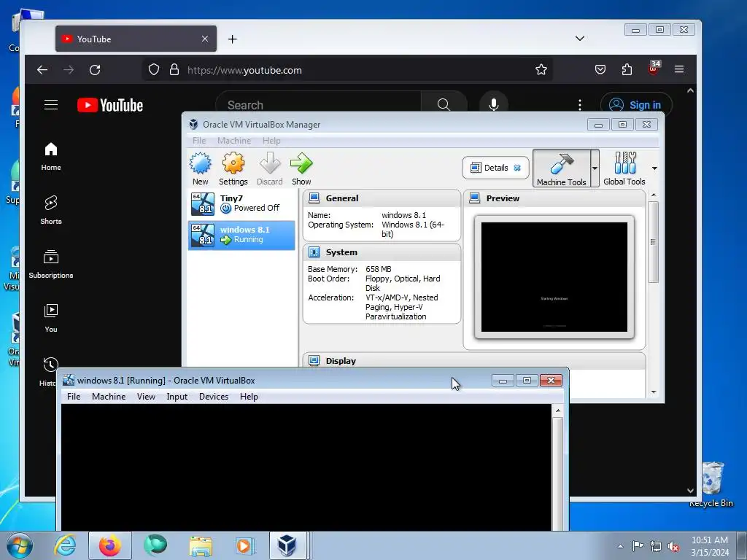Click the VirtualBox details pane scrollbar thumb

pyautogui.click(x=653, y=242)
